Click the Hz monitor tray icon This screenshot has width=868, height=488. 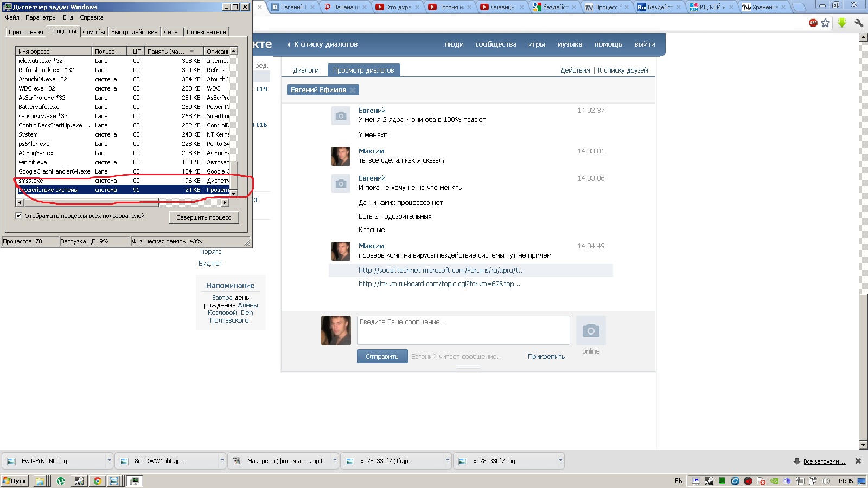[695, 481]
